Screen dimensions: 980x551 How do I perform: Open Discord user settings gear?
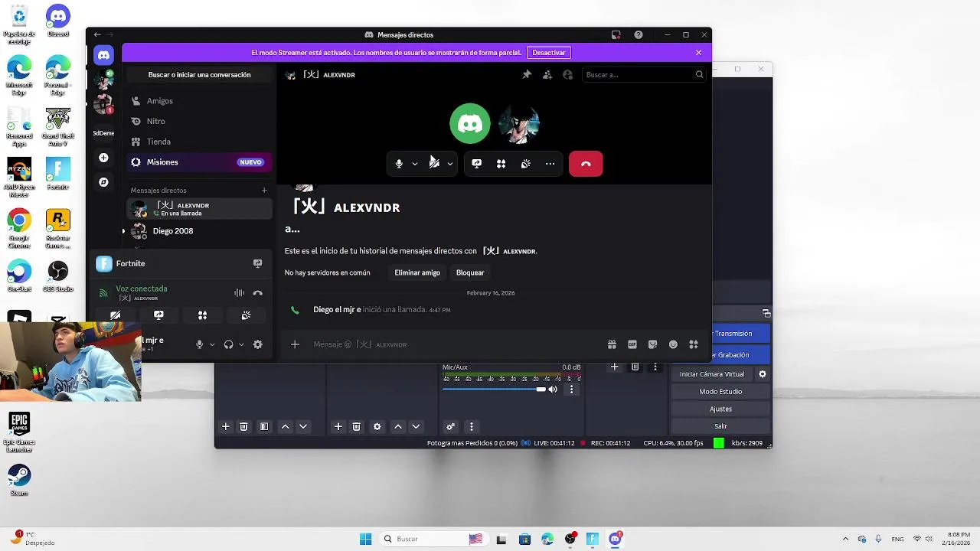(257, 344)
